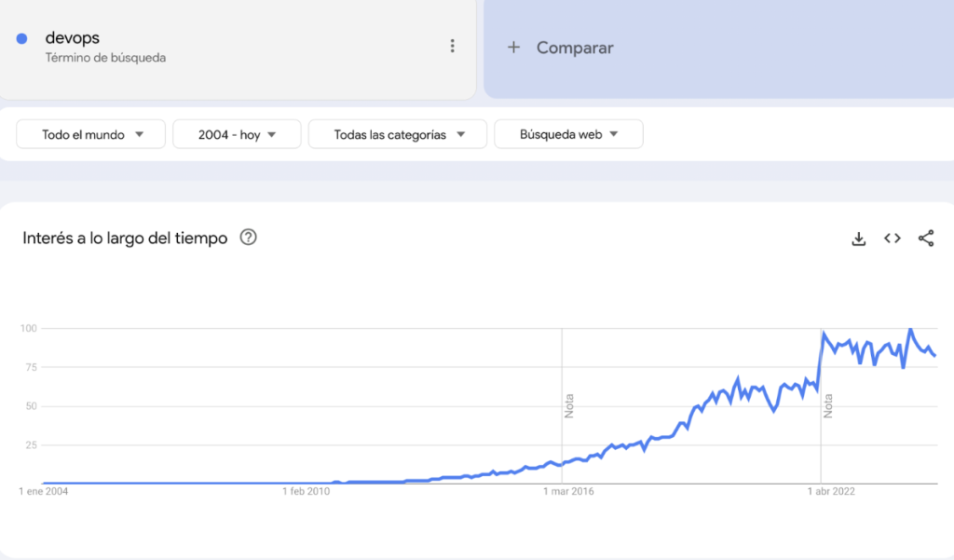Click the chart line's highest peak at 100
Screen dimensions: 954x560
[x=910, y=329]
